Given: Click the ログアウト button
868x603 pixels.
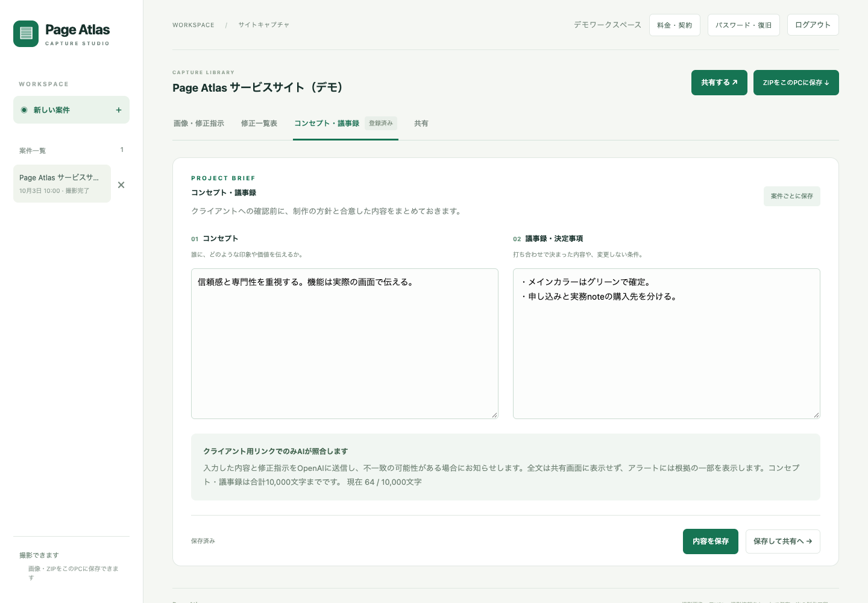Looking at the screenshot, I should (x=813, y=25).
